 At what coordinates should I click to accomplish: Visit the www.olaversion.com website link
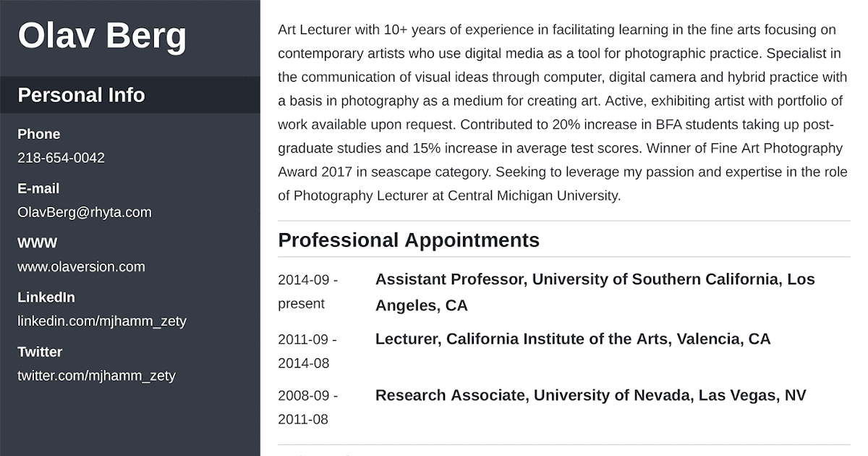pyautogui.click(x=81, y=266)
